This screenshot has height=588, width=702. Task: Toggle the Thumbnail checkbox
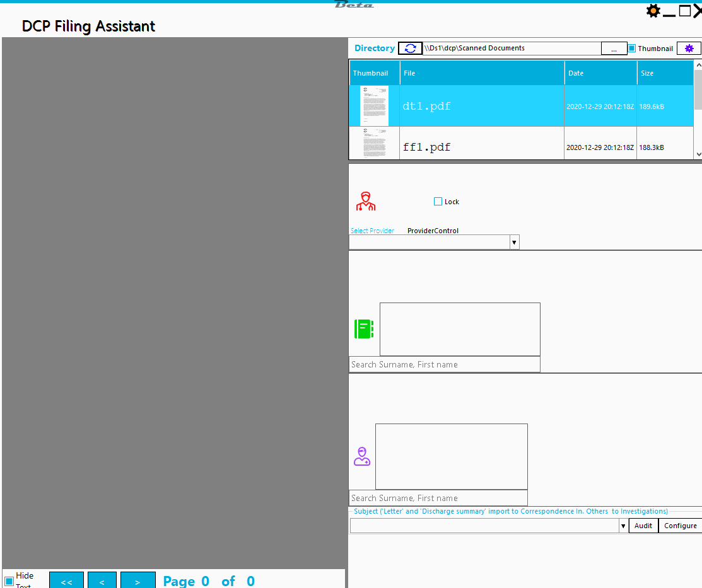point(632,49)
